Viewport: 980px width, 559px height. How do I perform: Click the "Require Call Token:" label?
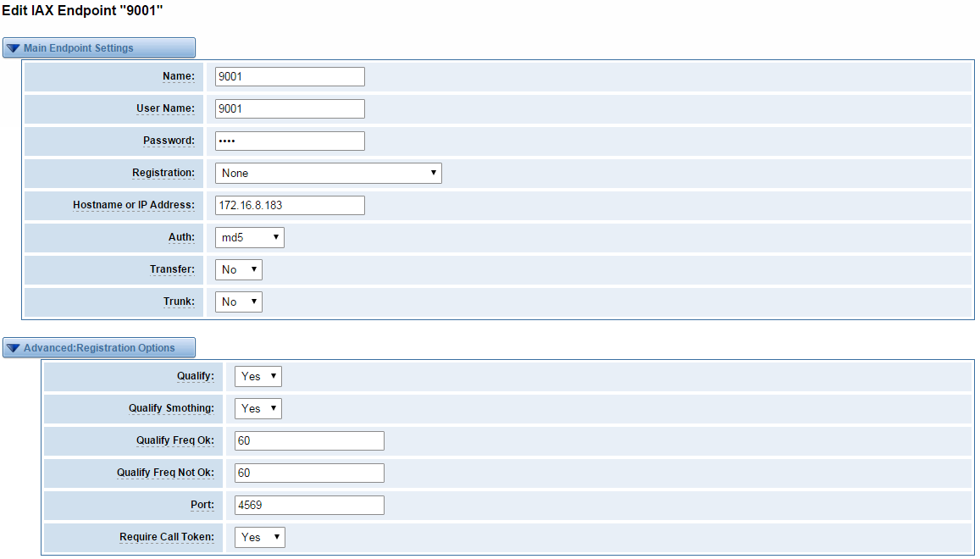167,537
